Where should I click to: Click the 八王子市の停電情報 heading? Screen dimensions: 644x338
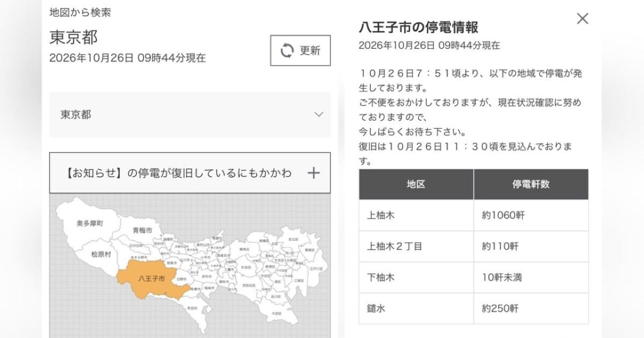pos(418,27)
